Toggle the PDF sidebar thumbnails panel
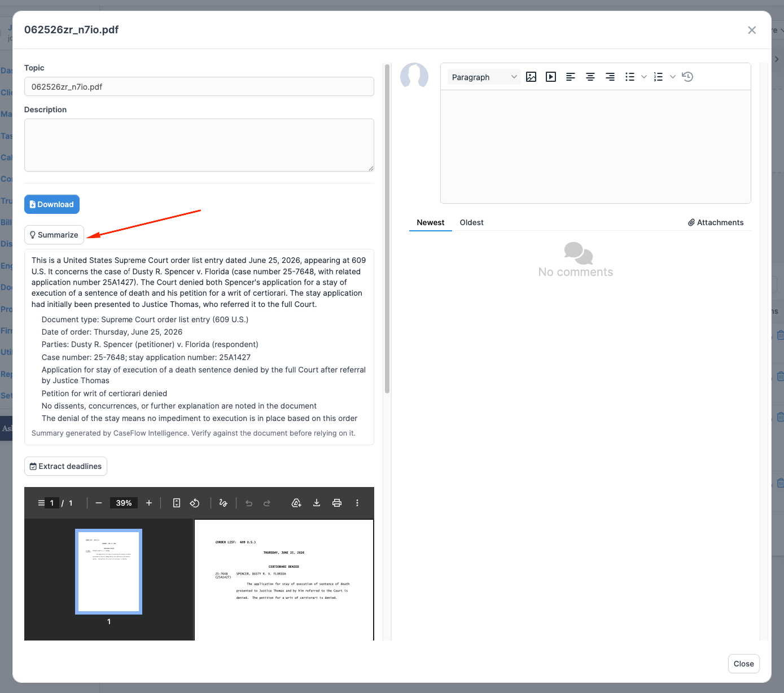Viewport: 784px width, 693px height. (x=41, y=503)
